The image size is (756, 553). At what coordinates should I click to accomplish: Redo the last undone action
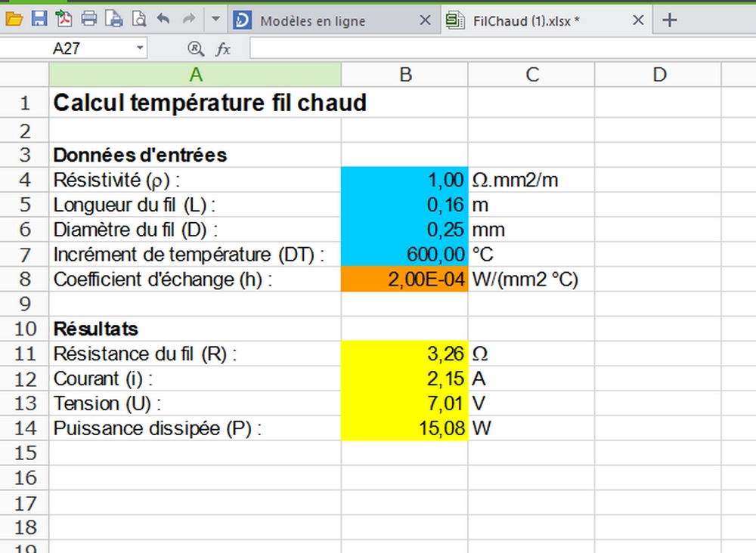tap(189, 20)
